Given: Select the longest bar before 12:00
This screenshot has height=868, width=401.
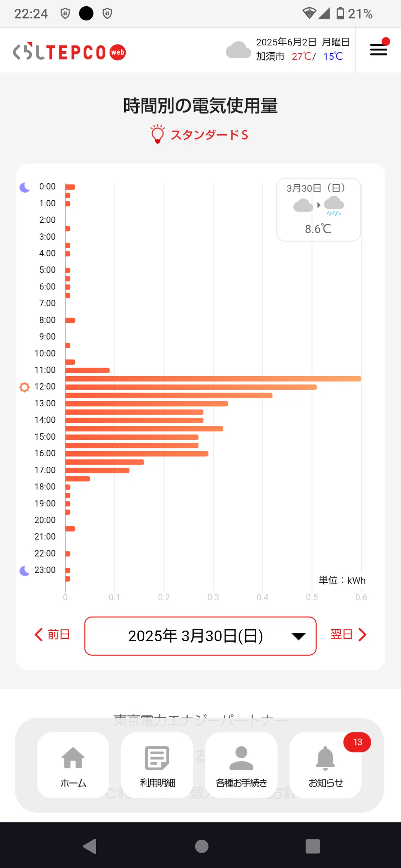Looking at the screenshot, I should pyautogui.click(x=213, y=379).
